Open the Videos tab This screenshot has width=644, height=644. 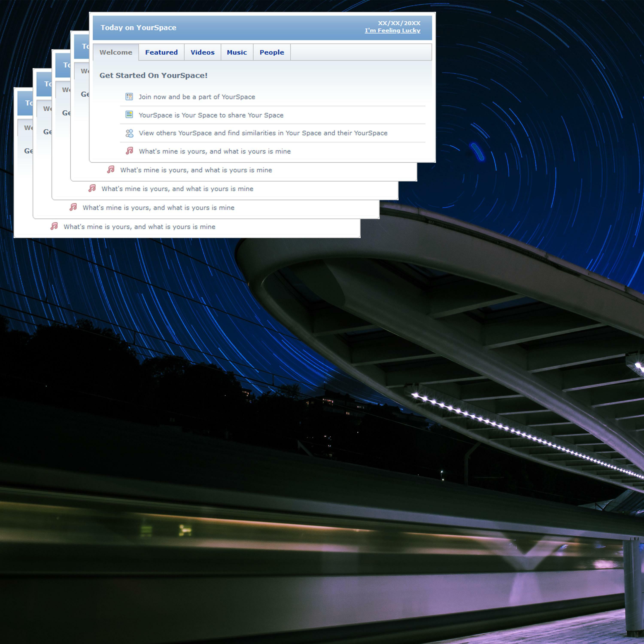pos(202,52)
